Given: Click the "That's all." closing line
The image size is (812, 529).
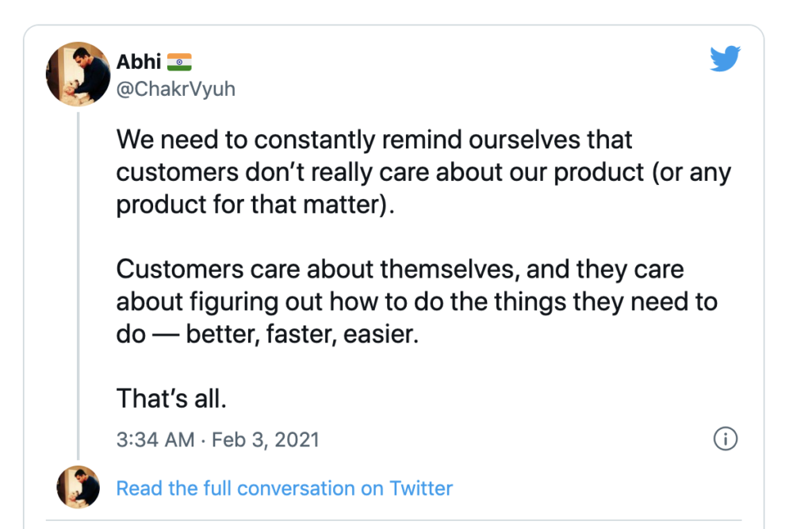Looking at the screenshot, I should pyautogui.click(x=171, y=398).
